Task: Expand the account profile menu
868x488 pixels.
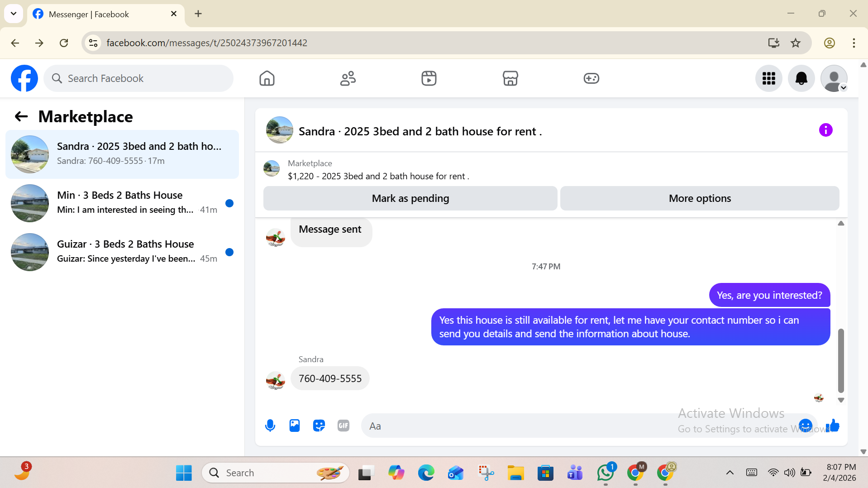Action: pos(834,78)
